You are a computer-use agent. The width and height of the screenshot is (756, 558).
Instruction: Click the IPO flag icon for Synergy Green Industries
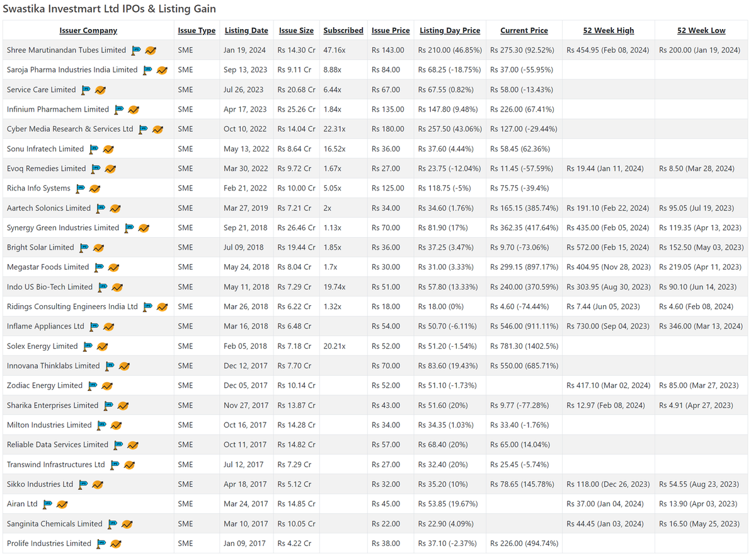(130, 228)
